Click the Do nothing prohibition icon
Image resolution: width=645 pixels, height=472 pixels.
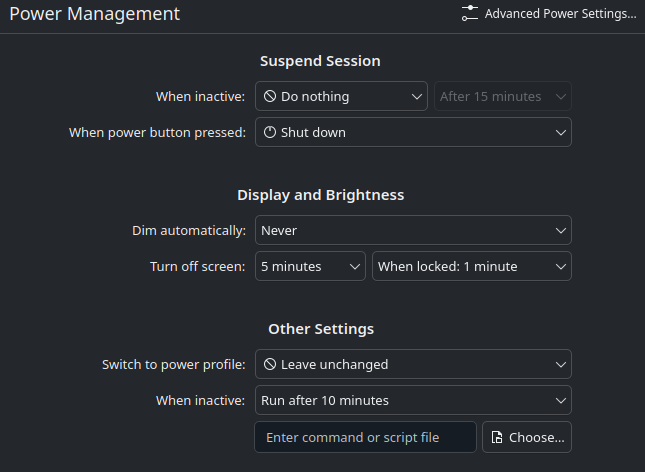coord(269,97)
